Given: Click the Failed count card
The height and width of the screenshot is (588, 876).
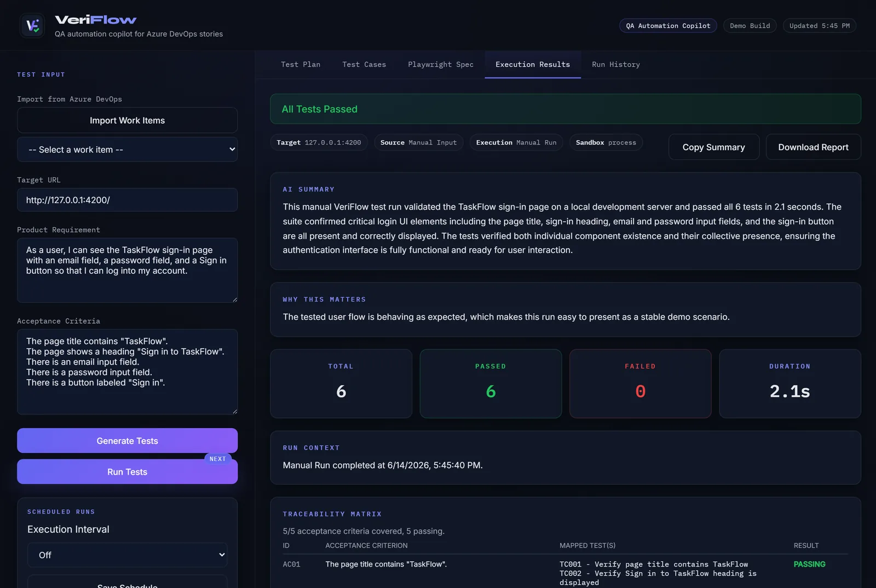Looking at the screenshot, I should click(x=641, y=384).
